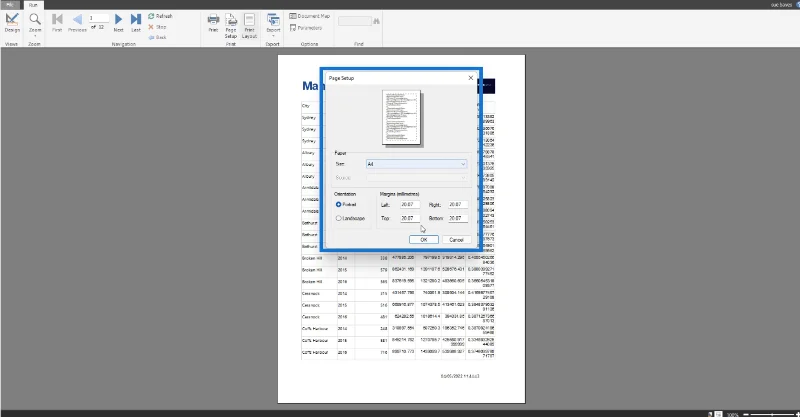800x417 pixels.
Task: Open the Export dropdown
Action: [x=273, y=25]
